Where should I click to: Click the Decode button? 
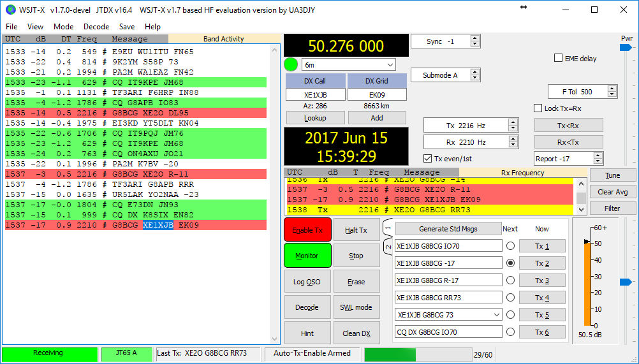pyautogui.click(x=307, y=307)
